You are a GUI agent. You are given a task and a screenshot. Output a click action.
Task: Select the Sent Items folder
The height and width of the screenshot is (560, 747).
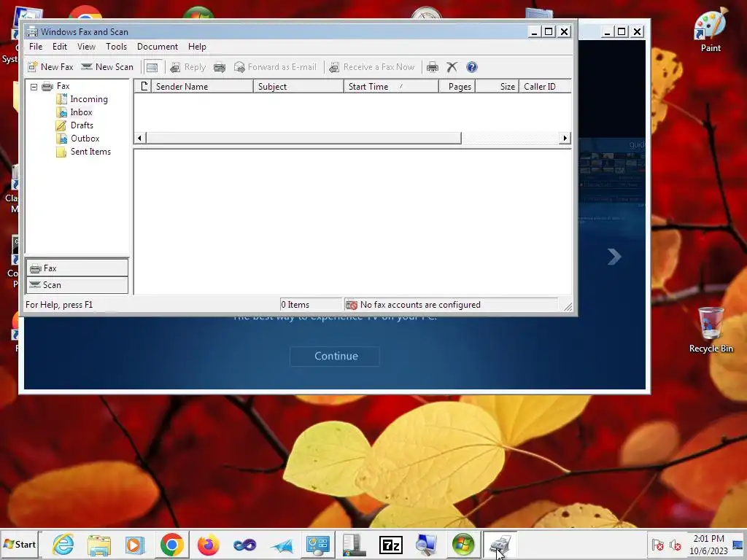[90, 152]
